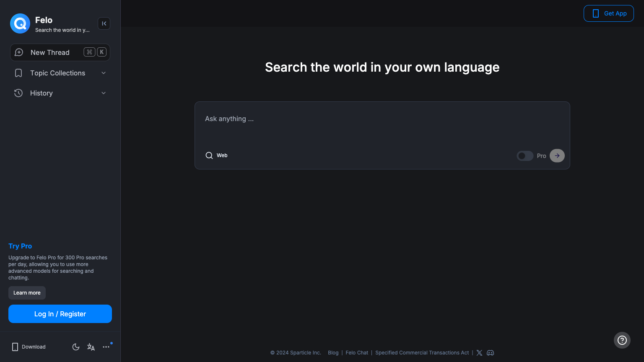
Task: Enable the Pro search toggle
Action: [x=525, y=156]
